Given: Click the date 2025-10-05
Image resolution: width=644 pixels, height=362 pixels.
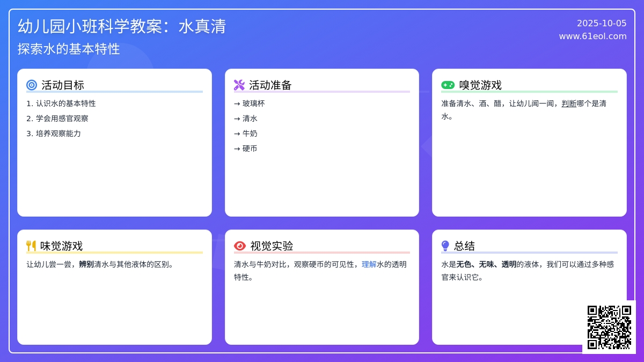Looking at the screenshot, I should point(602,23).
